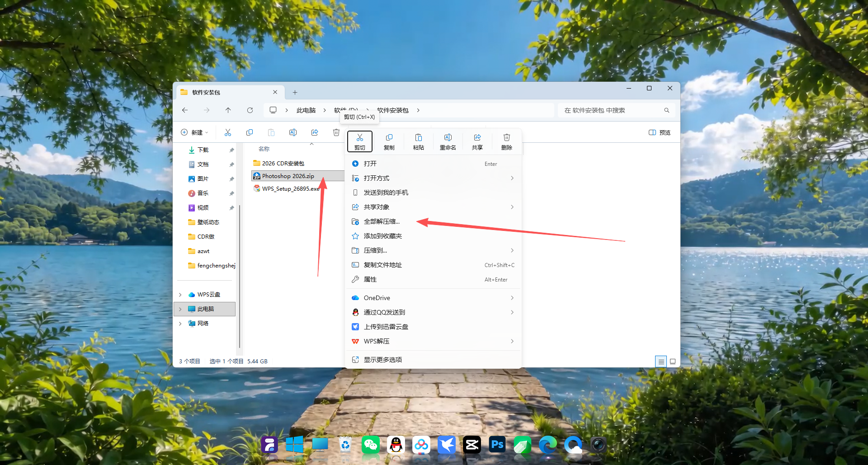Expand the WPS解压 submenu
The width and height of the screenshot is (868, 465).
point(512,341)
